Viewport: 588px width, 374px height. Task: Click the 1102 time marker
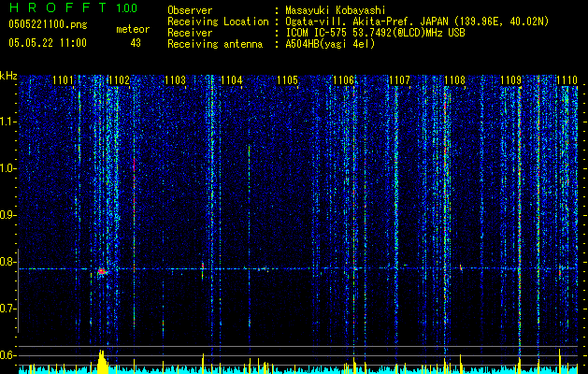point(119,80)
